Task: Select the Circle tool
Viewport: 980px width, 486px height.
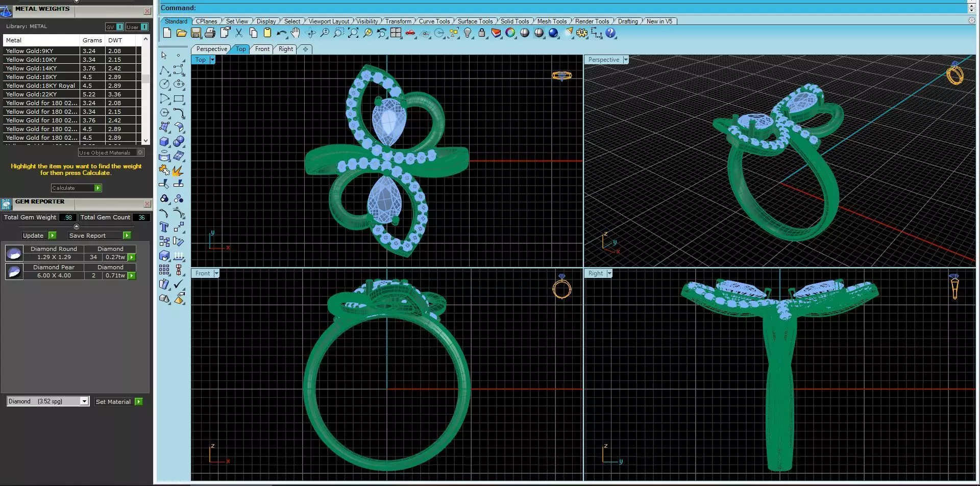Action: (164, 84)
